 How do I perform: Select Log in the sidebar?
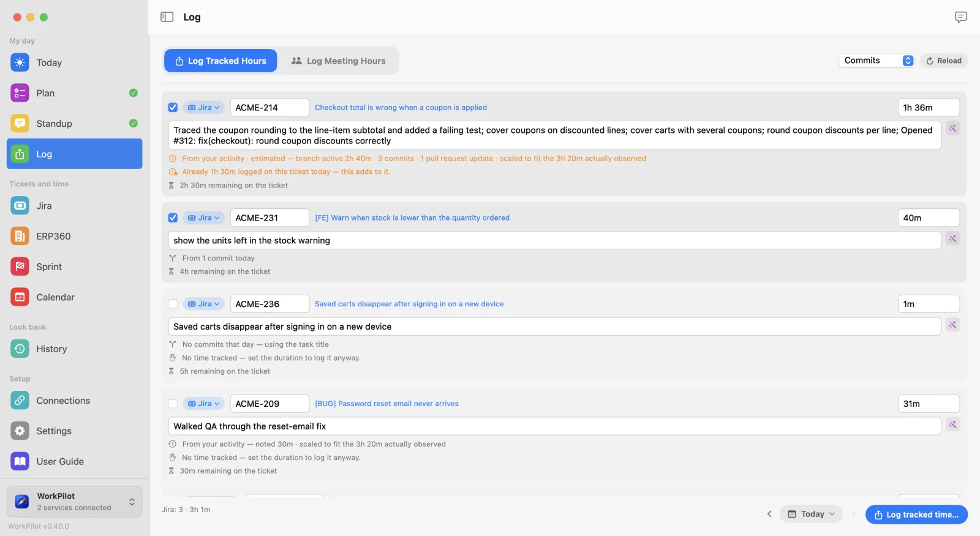[75, 154]
